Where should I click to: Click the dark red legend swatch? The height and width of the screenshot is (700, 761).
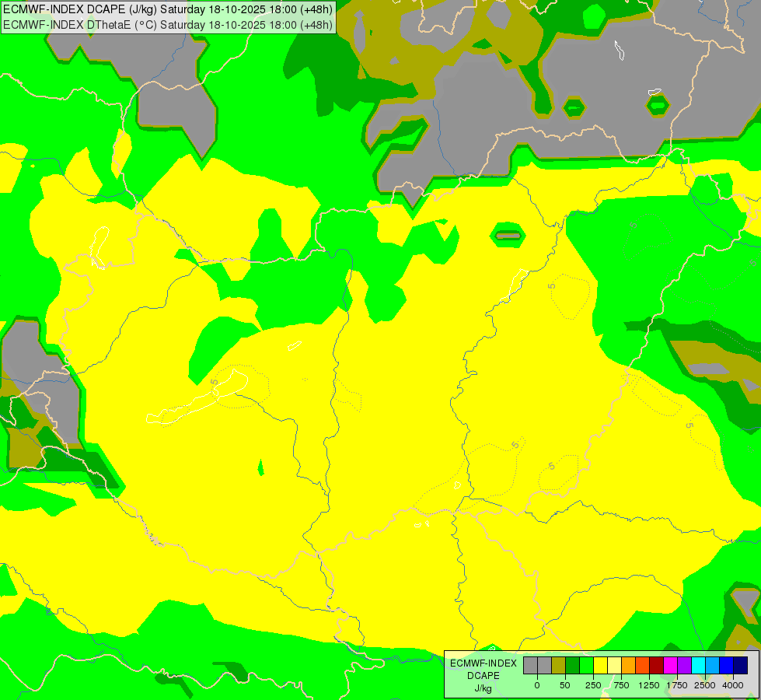[656, 665]
